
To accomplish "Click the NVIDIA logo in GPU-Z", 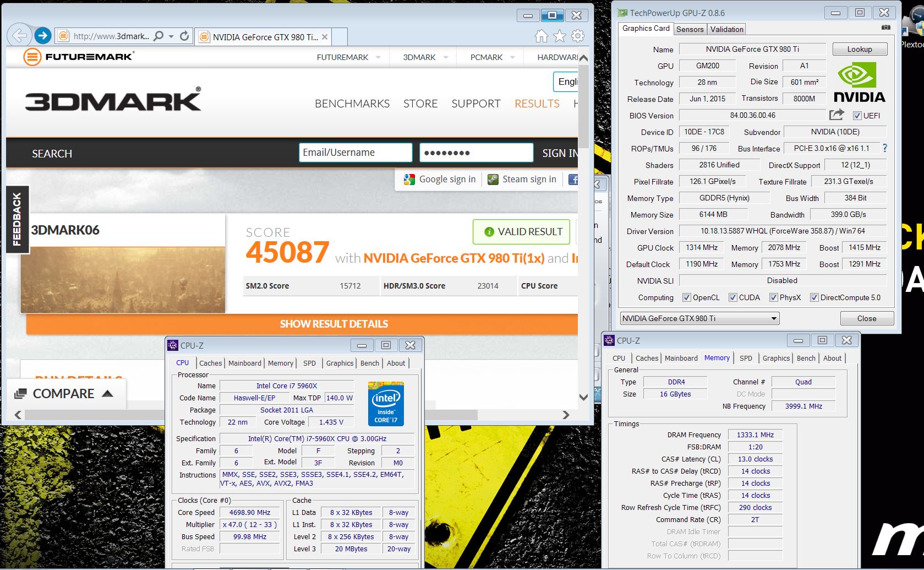I will coord(860,83).
